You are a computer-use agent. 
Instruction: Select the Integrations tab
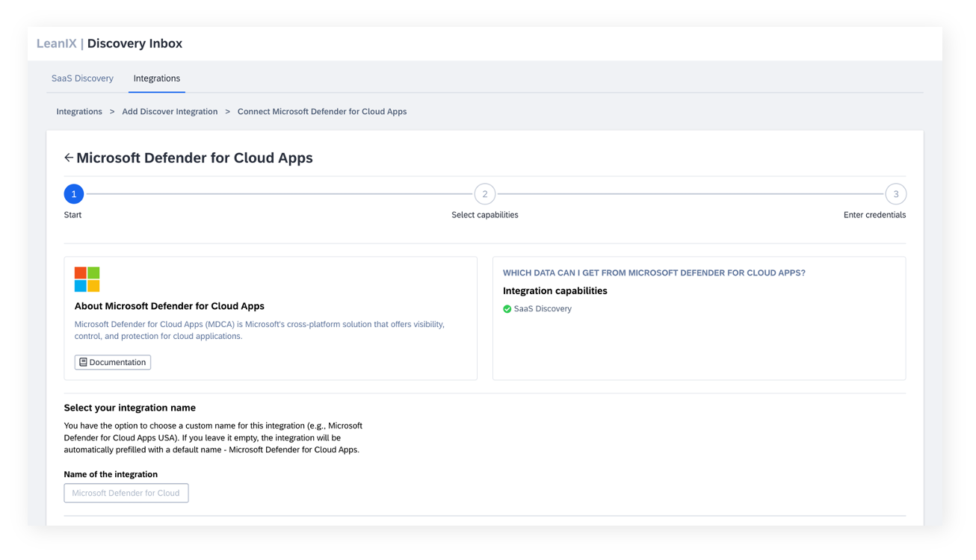[157, 78]
